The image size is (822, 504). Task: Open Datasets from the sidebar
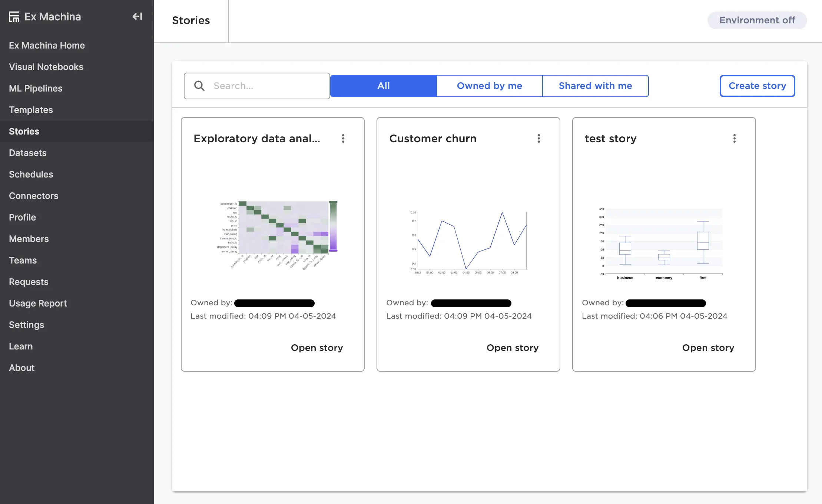point(28,153)
